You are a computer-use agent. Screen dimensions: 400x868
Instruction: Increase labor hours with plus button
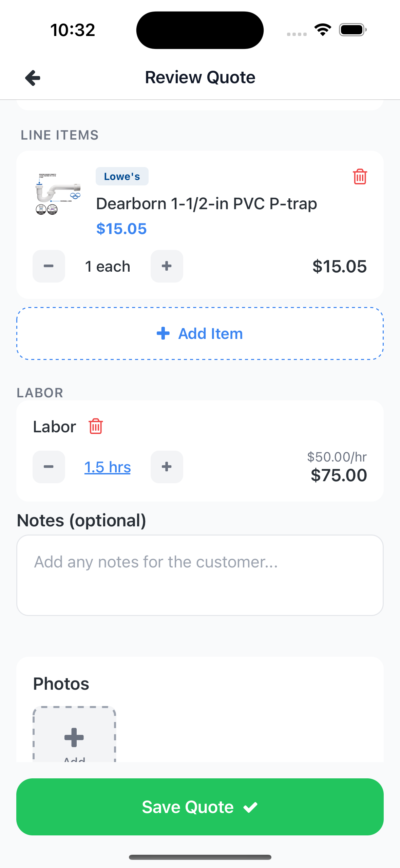[x=167, y=467]
